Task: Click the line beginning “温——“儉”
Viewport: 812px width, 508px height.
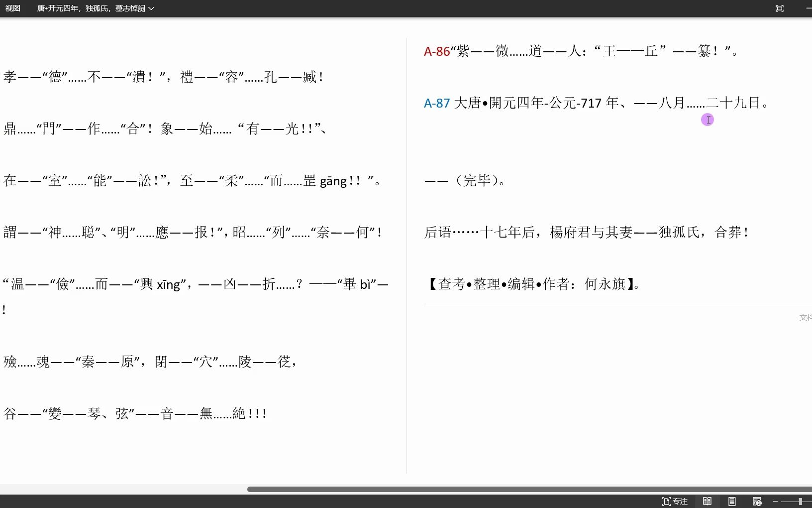Action: [195, 296]
